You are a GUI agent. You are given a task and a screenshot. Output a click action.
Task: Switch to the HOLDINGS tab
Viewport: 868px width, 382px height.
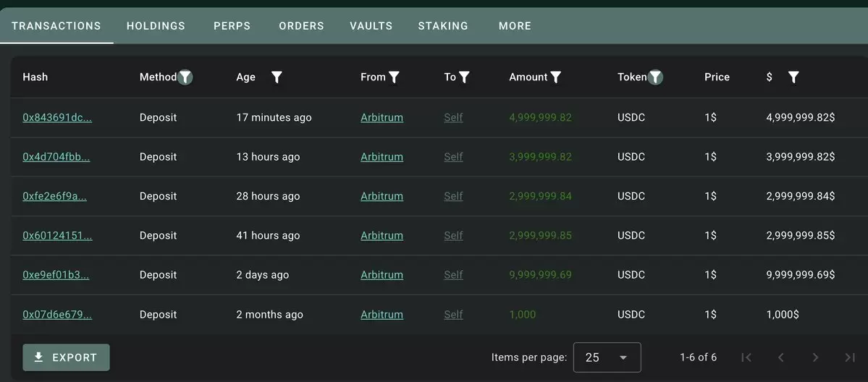pos(156,25)
